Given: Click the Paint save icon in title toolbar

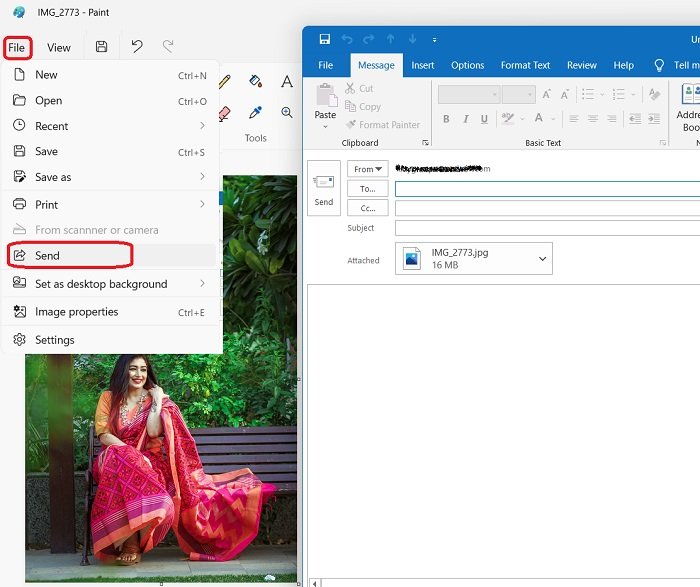Looking at the screenshot, I should (x=101, y=47).
